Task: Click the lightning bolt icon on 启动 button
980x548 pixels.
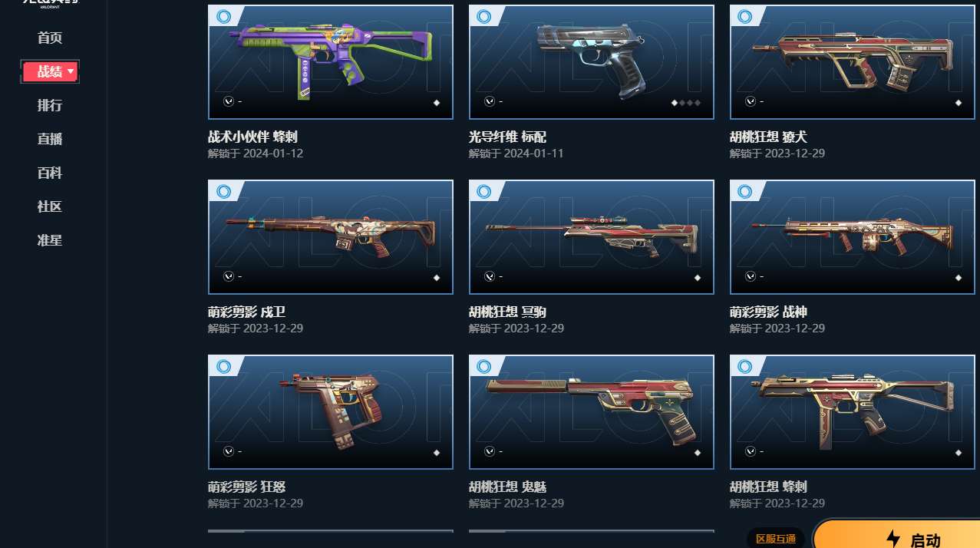Action: pyautogui.click(x=893, y=538)
